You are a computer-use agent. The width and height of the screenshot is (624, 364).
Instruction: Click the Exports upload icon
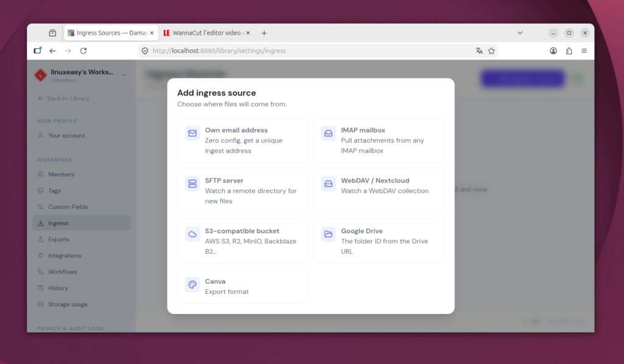click(41, 239)
